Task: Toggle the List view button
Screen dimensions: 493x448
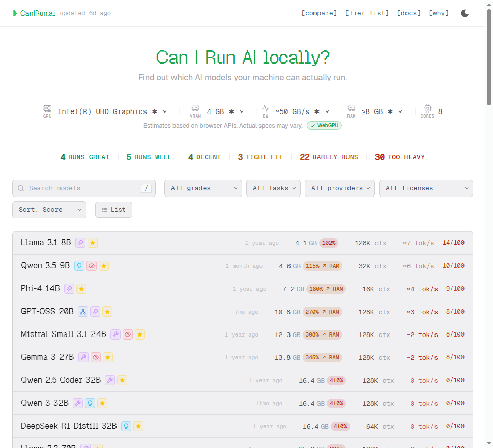Action: tap(113, 209)
